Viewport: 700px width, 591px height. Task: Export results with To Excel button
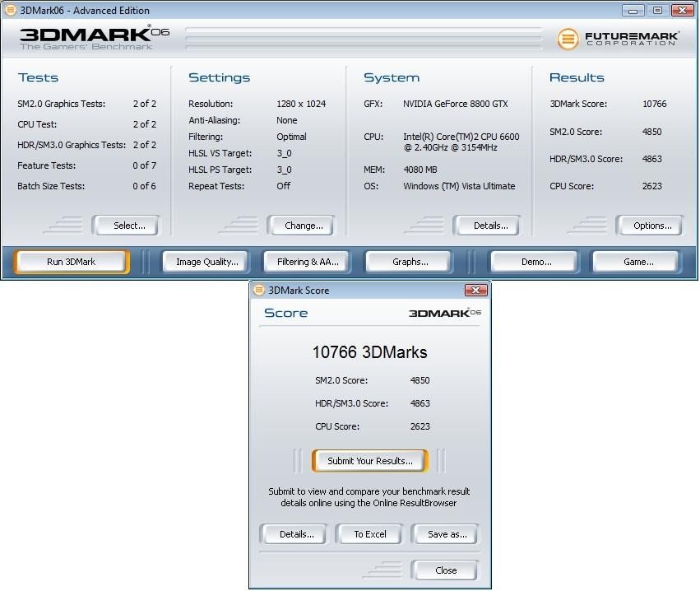pos(369,534)
